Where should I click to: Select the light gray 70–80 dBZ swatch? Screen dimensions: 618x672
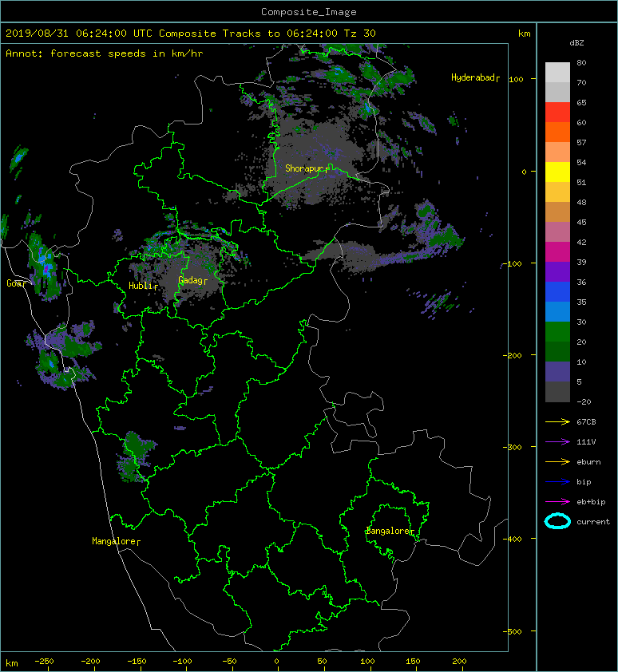557,72
